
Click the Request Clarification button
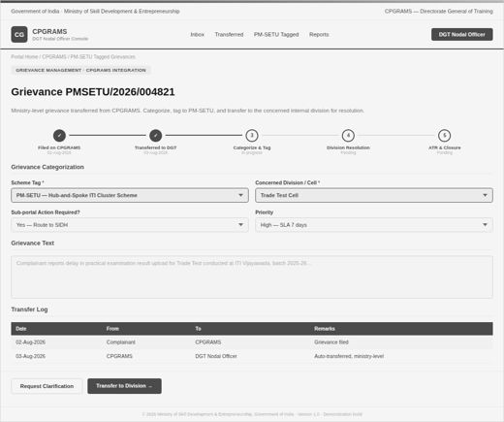[x=47, y=386]
